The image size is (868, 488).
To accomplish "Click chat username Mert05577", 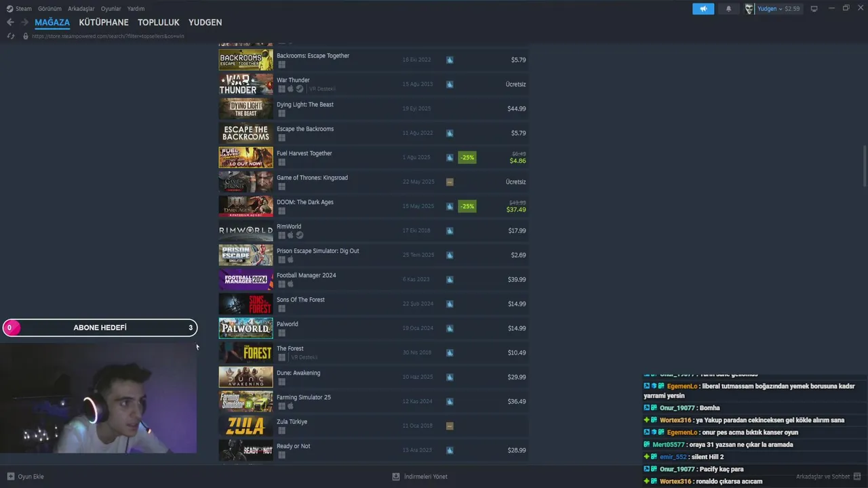I will click(668, 445).
